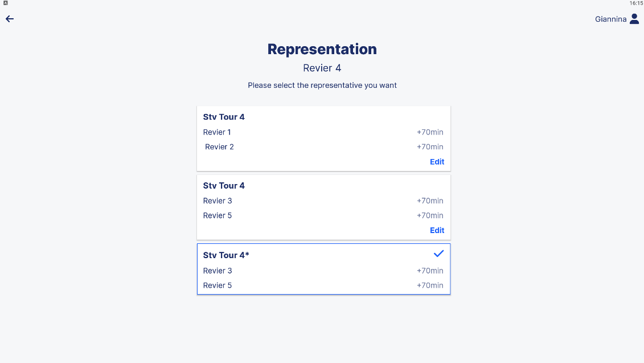Select the Stv Tour 4 card containing Revier 1
Viewport: 644px width, 363px height.
(224, 117)
